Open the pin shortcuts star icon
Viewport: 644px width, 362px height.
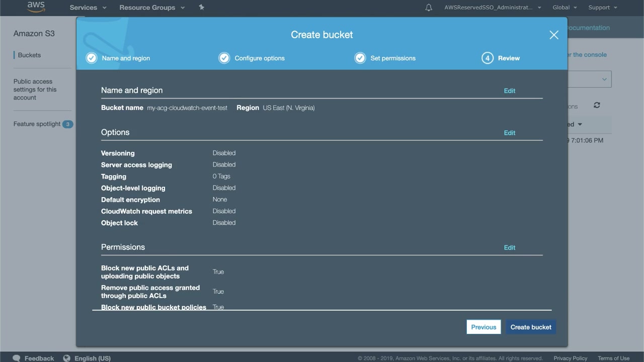click(201, 7)
